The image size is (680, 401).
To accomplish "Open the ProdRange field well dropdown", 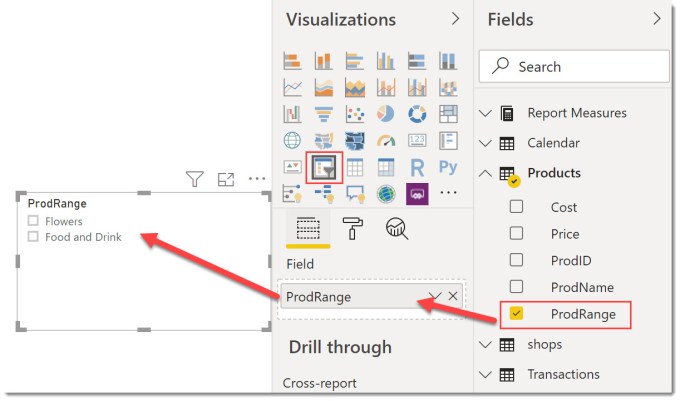I will [x=435, y=296].
